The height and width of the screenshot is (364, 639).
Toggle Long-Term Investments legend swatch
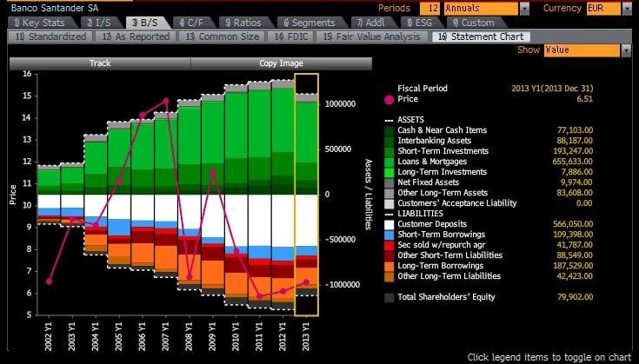tap(389, 172)
